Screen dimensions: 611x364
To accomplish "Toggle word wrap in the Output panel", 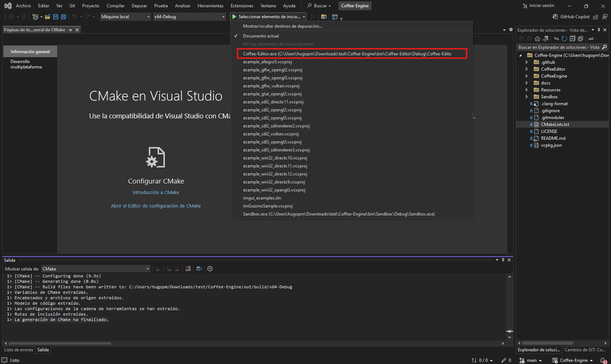I will point(199,269).
